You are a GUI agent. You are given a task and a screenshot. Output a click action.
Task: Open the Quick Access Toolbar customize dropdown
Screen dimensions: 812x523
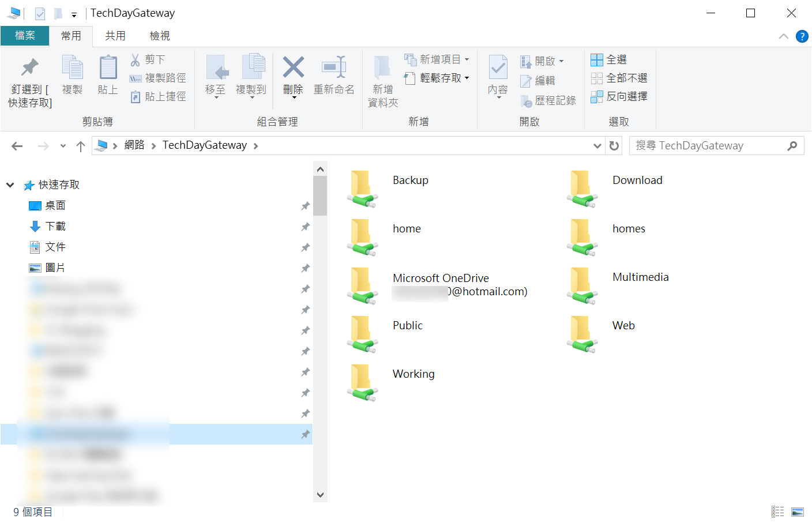74,14
